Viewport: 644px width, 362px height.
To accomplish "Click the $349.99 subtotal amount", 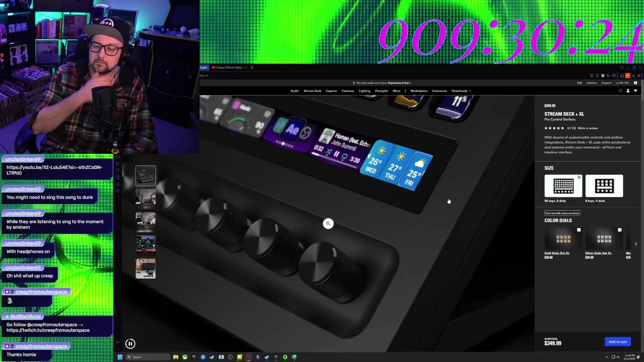I will pyautogui.click(x=552, y=343).
